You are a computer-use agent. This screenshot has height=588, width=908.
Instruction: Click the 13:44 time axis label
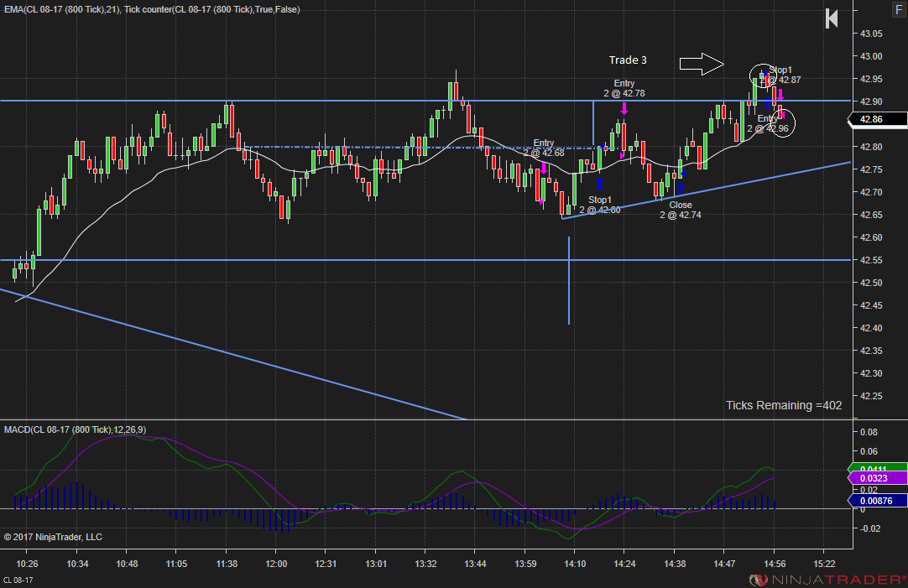tap(475, 564)
